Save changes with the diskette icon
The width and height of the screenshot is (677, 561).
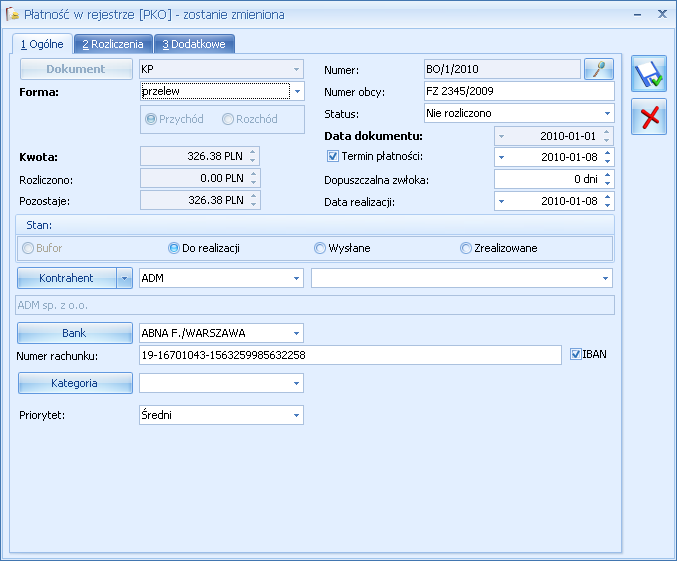(x=649, y=73)
